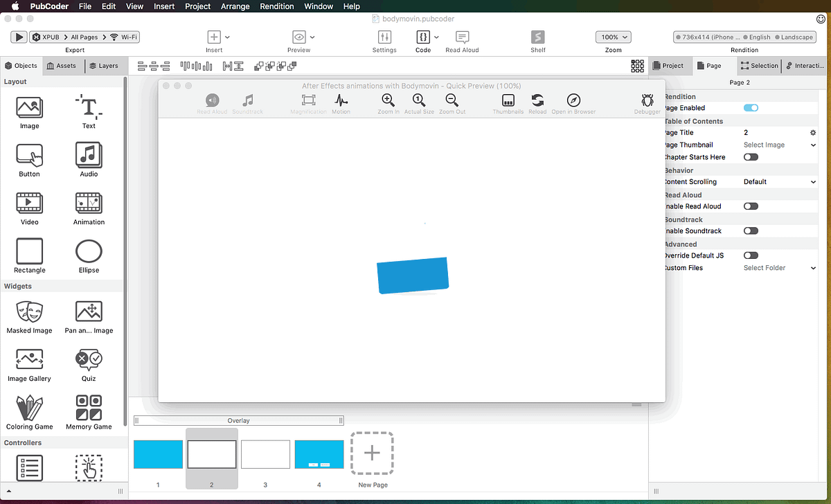Select page 4 thumbnail in the pages strip

coord(319,453)
